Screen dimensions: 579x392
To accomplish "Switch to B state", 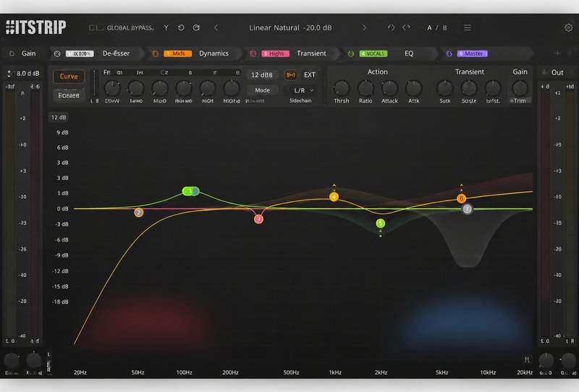I will pyautogui.click(x=444, y=27).
